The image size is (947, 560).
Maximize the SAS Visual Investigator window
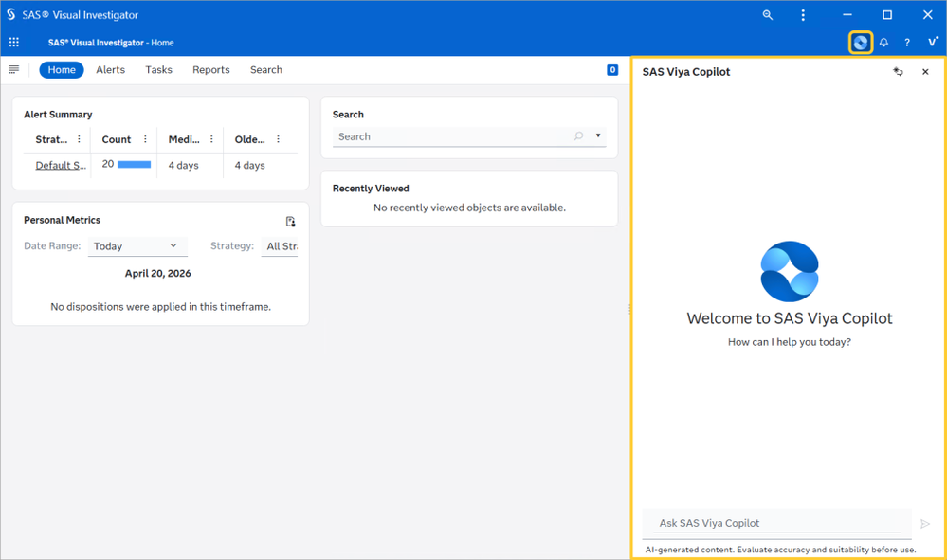tap(887, 15)
